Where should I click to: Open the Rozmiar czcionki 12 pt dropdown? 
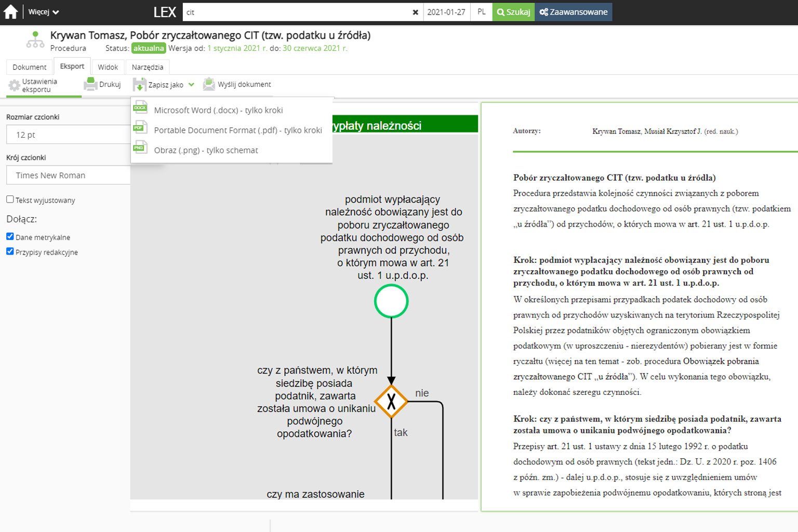[x=68, y=135]
